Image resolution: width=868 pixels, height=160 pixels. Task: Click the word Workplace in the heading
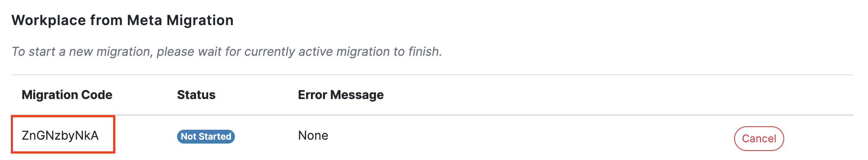pyautogui.click(x=49, y=20)
